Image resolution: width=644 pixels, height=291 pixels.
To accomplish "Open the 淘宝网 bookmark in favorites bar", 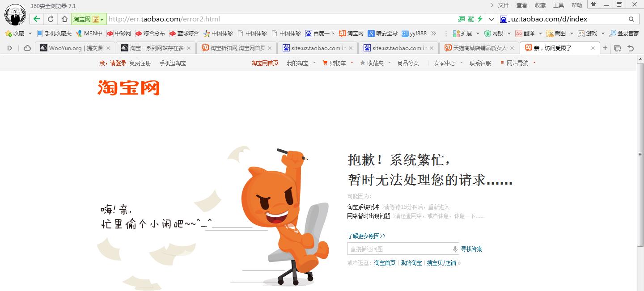I will coord(351,33).
